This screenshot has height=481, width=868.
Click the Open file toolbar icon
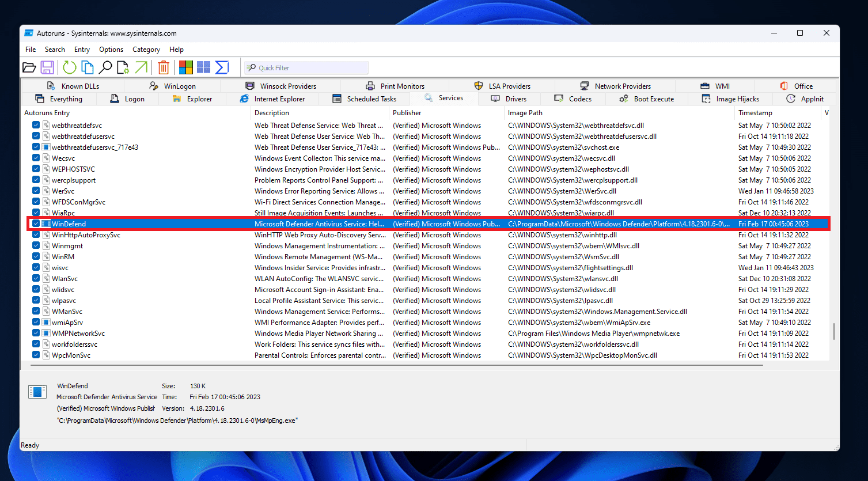pyautogui.click(x=29, y=68)
